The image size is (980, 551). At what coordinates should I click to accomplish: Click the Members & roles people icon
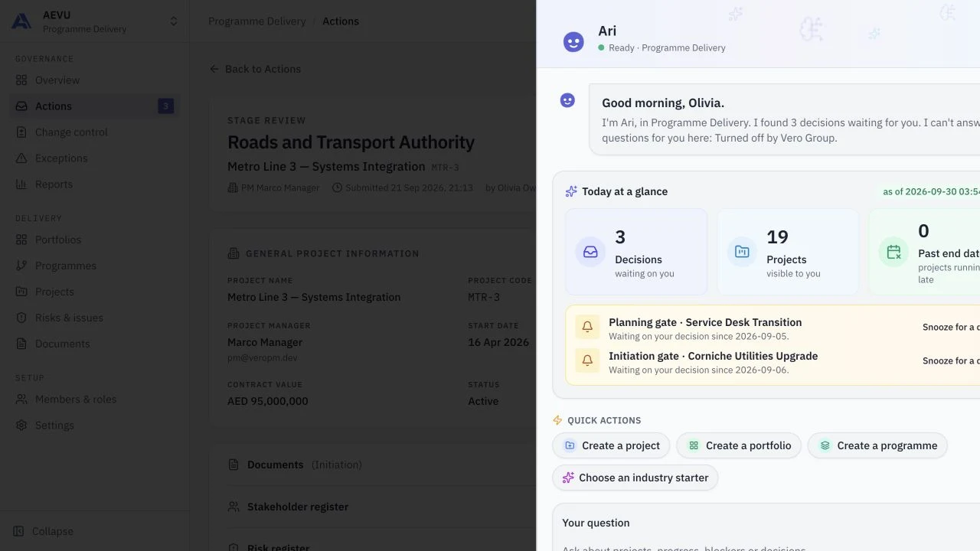21,399
